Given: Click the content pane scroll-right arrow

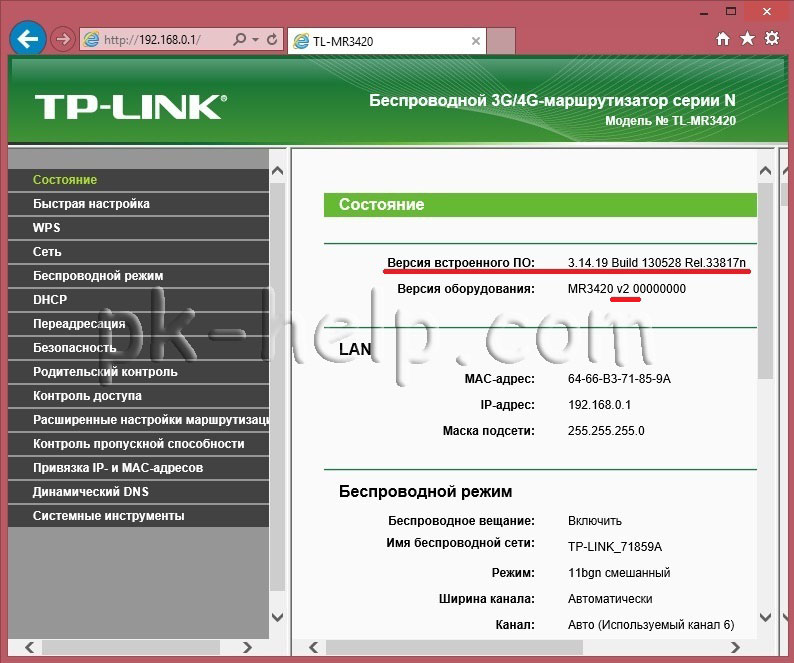Looking at the screenshot, I should (735, 647).
